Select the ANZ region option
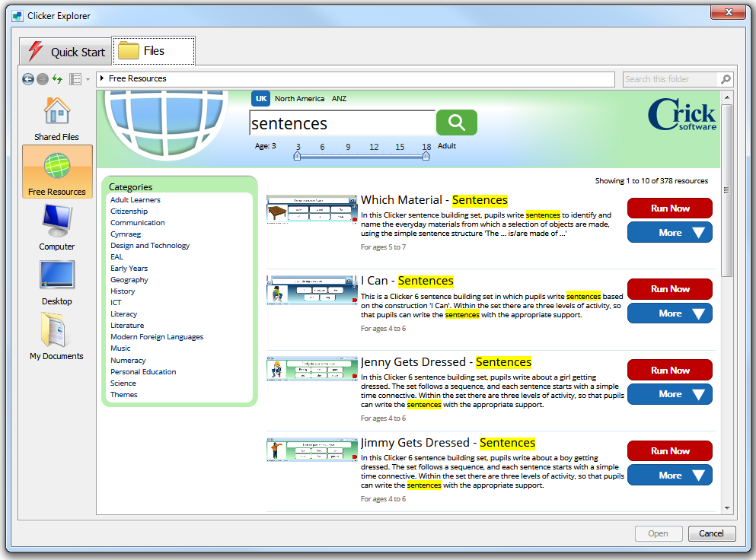756x560 pixels. click(338, 98)
